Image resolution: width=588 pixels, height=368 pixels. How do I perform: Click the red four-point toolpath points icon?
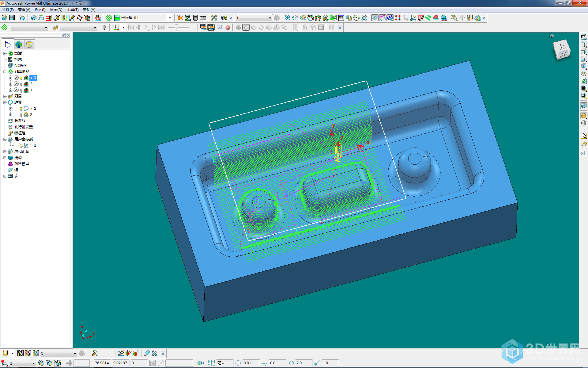point(398,18)
